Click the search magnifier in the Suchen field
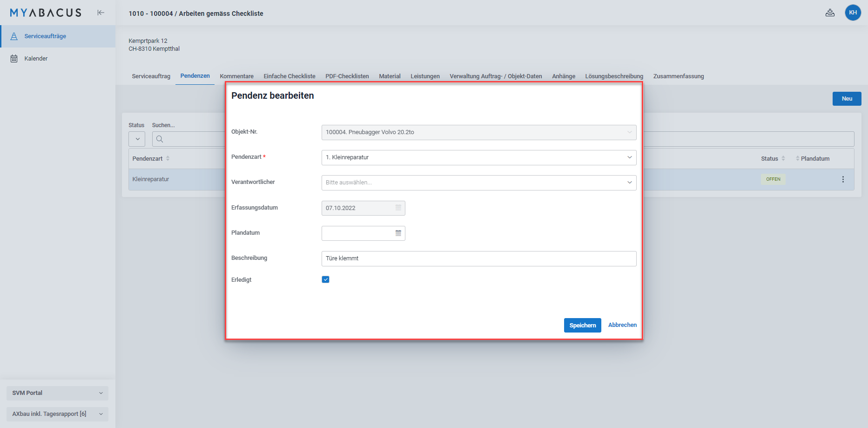The width and height of the screenshot is (868, 428). coord(159,139)
